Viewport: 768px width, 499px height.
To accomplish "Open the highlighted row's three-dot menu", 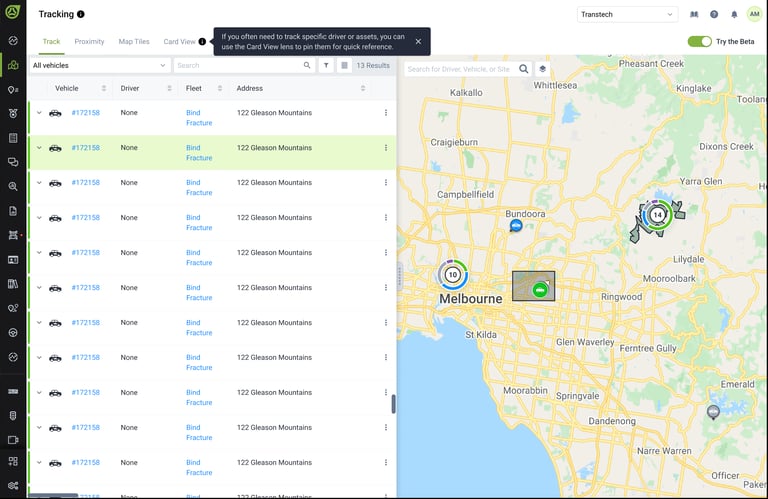I will (x=386, y=148).
